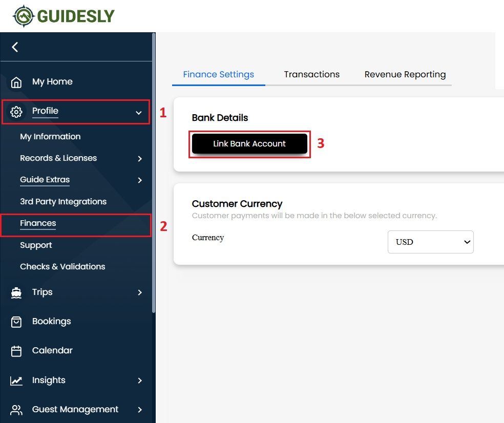The width and height of the screenshot is (504, 423).
Task: Collapse sidebar with the back arrow
Action: click(15, 47)
